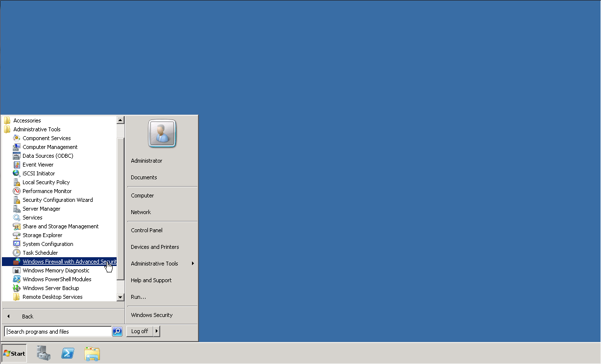
Task: Click the System Configuration icon
Action: tap(17, 244)
